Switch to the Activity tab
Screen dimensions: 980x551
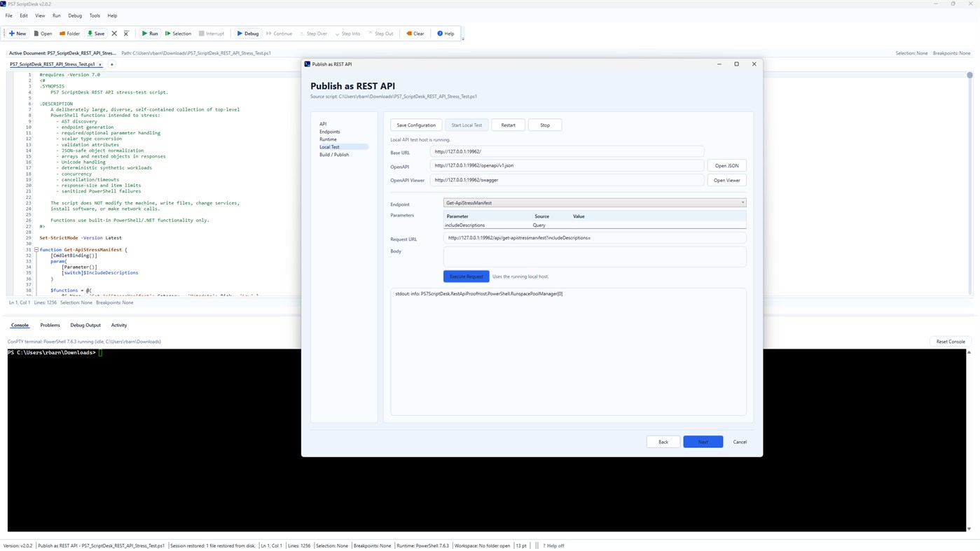(119, 326)
